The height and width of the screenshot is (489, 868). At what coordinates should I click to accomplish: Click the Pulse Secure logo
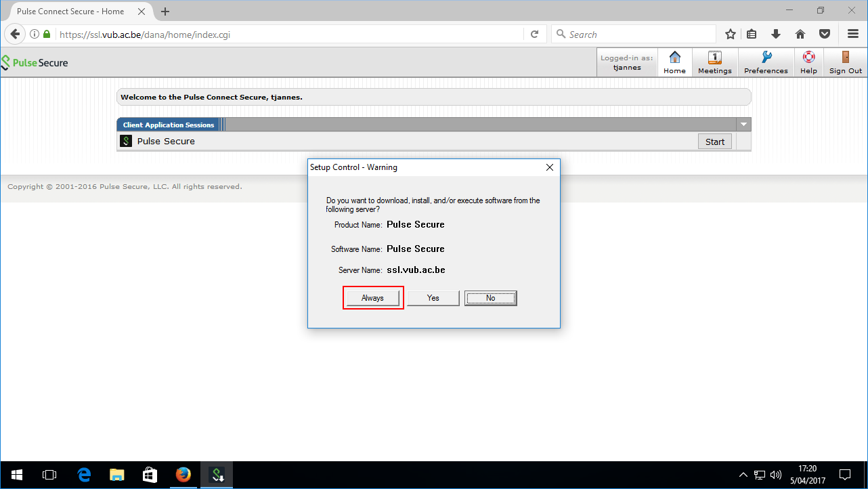(35, 63)
